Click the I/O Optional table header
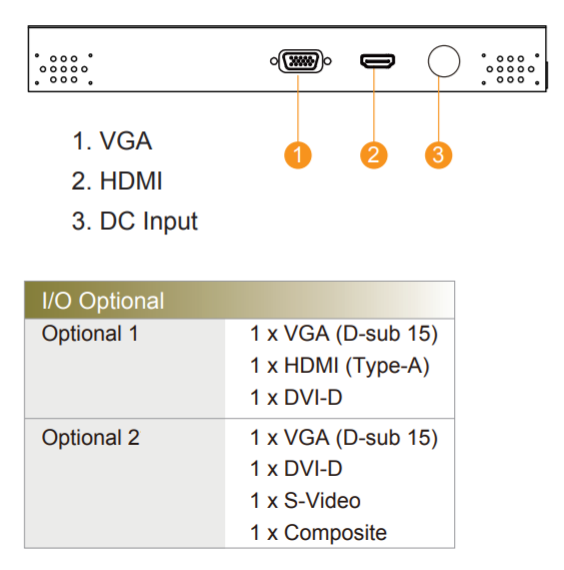Screen dimensions: 564x570 (x=239, y=300)
